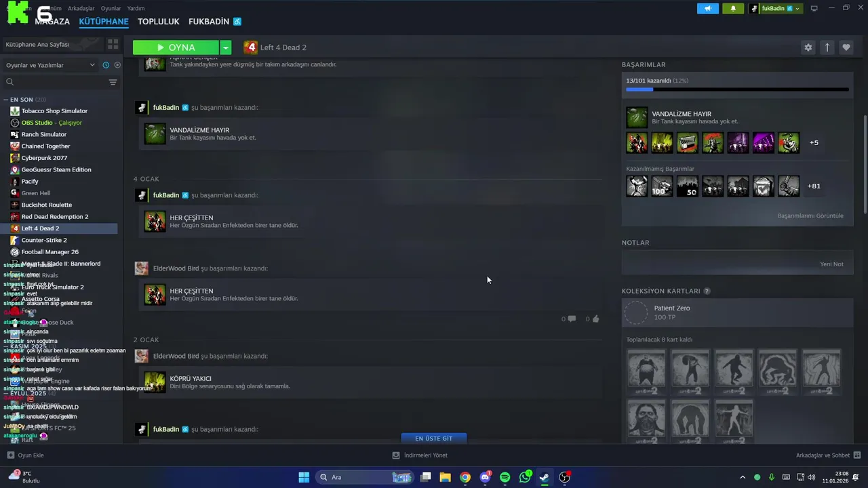The image size is (868, 488).
Task: Show +5 more earned achievements
Action: pos(814,143)
